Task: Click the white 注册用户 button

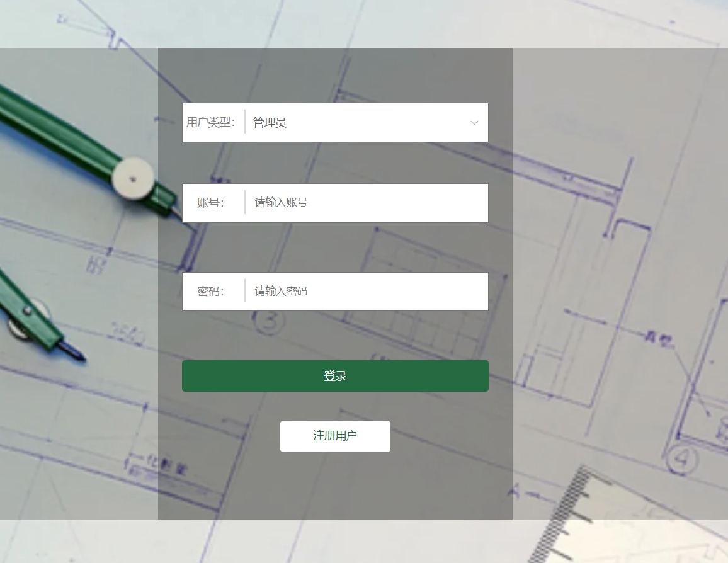Action: [x=335, y=436]
